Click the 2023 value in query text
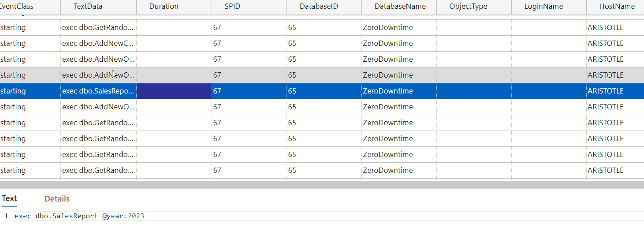 [136, 217]
